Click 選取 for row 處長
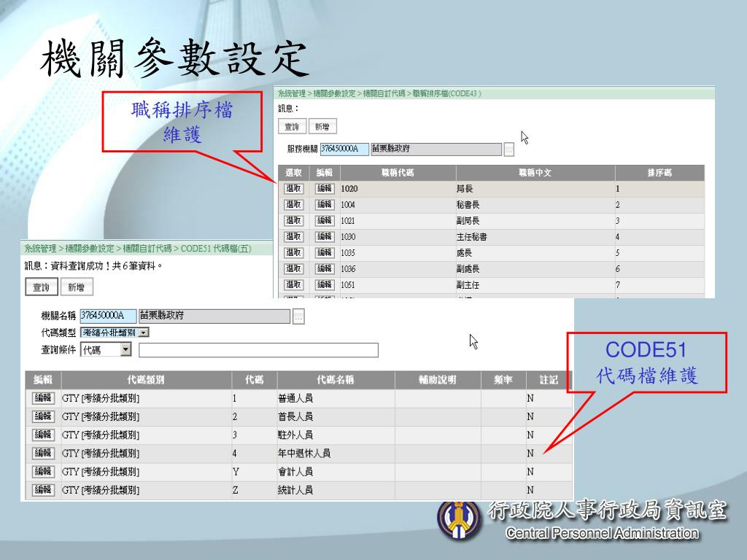747x560 pixels. click(293, 253)
